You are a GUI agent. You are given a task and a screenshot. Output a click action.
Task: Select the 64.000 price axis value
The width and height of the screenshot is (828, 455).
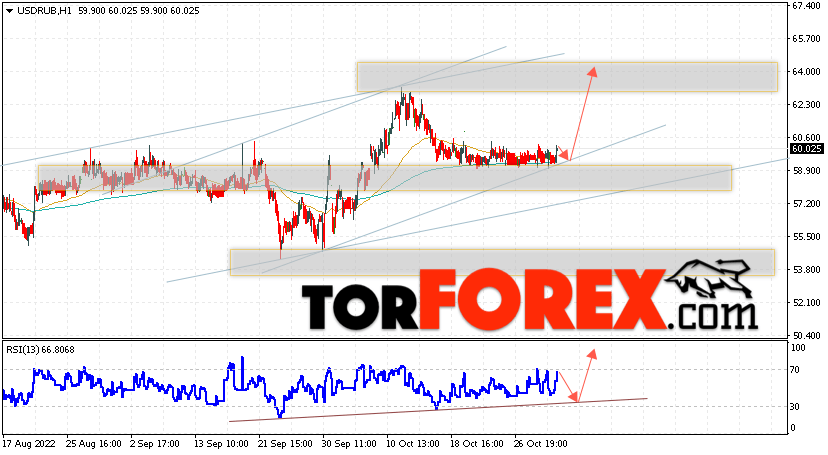click(x=806, y=72)
